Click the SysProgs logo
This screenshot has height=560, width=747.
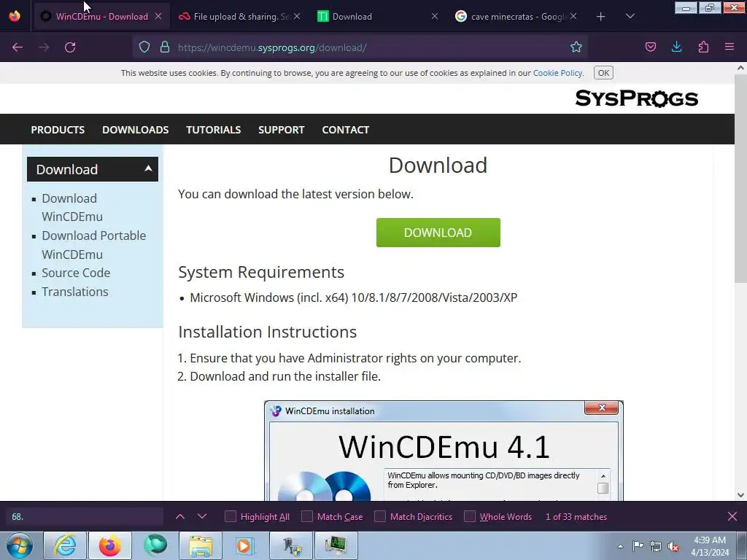[636, 98]
